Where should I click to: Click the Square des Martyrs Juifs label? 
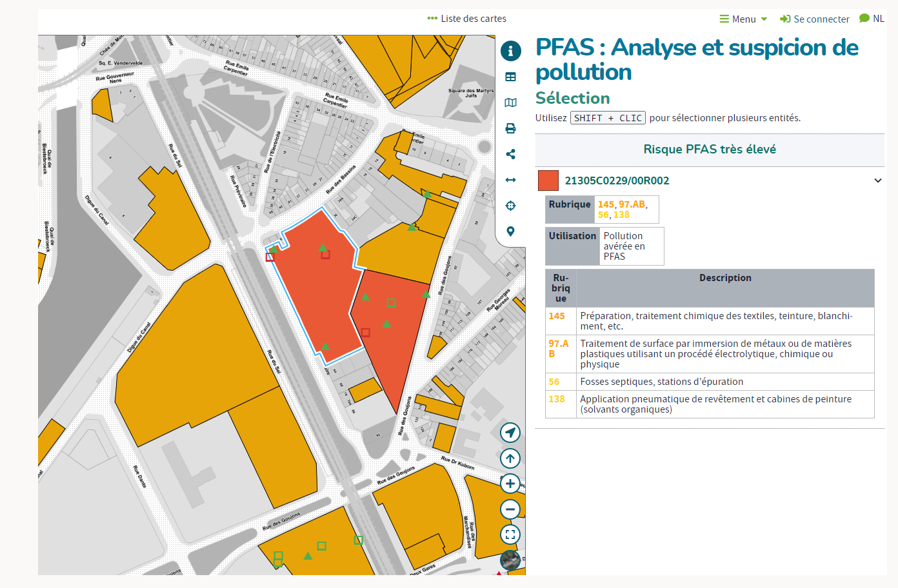pos(471,93)
